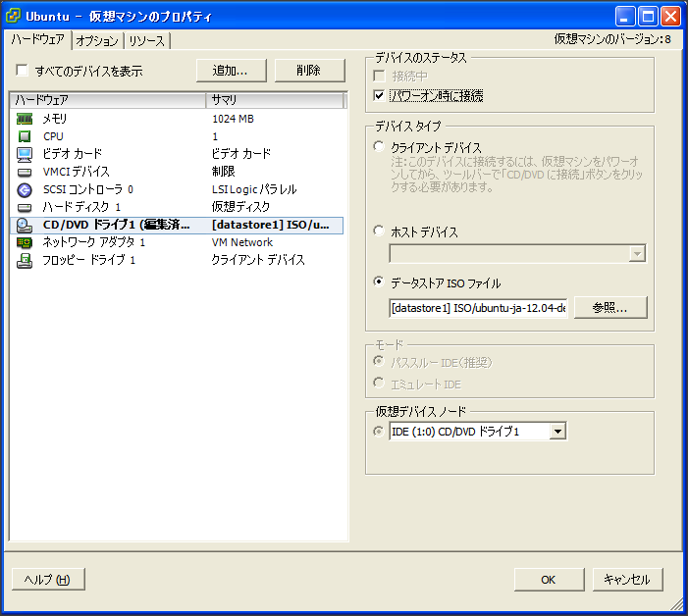688x616 pixels.
Task: Click the [datastore1] ISO/u... summary cell
Action: 270,225
